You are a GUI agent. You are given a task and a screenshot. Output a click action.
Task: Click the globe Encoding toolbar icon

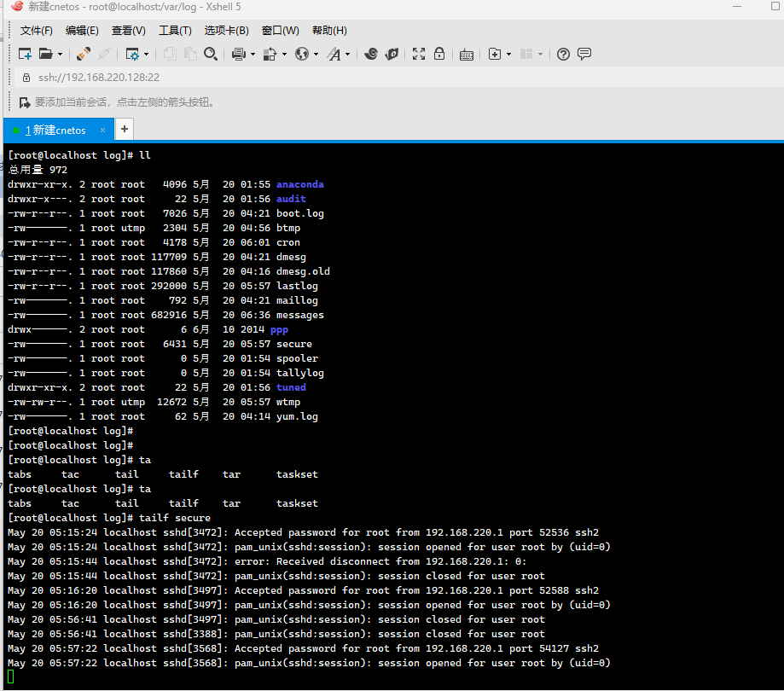pos(302,54)
